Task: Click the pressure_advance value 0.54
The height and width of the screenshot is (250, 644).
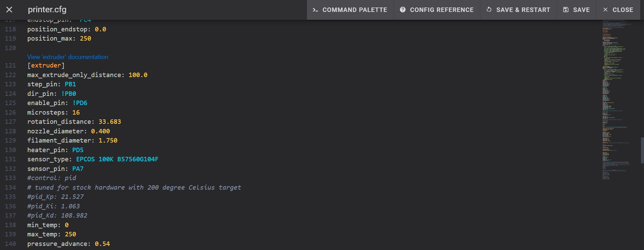Action: tap(102, 244)
